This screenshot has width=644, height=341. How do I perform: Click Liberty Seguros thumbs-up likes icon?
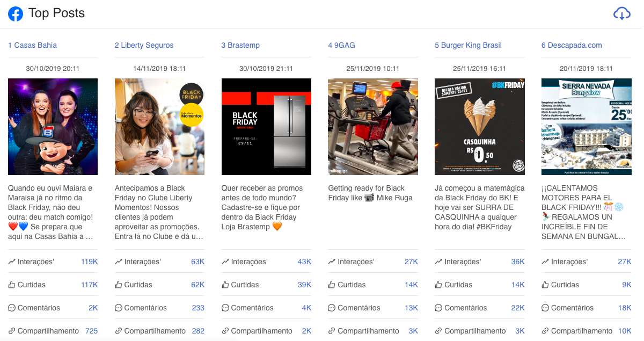pos(119,285)
